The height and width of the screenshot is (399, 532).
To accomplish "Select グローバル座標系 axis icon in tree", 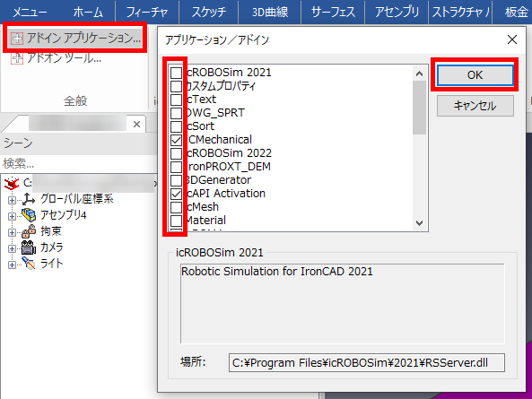I will coord(29,199).
